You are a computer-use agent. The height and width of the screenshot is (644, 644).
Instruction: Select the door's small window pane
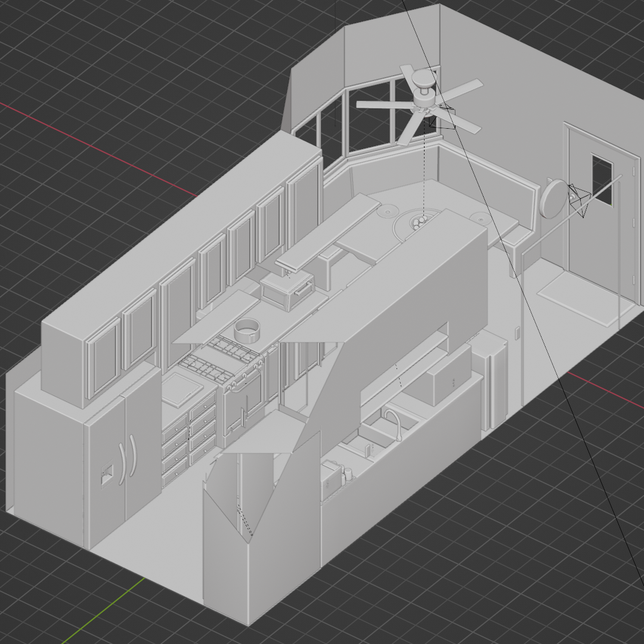602,179
